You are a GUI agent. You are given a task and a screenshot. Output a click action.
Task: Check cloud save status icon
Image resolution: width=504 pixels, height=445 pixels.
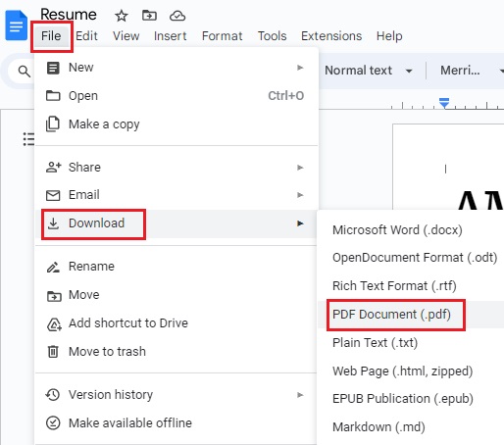(177, 16)
